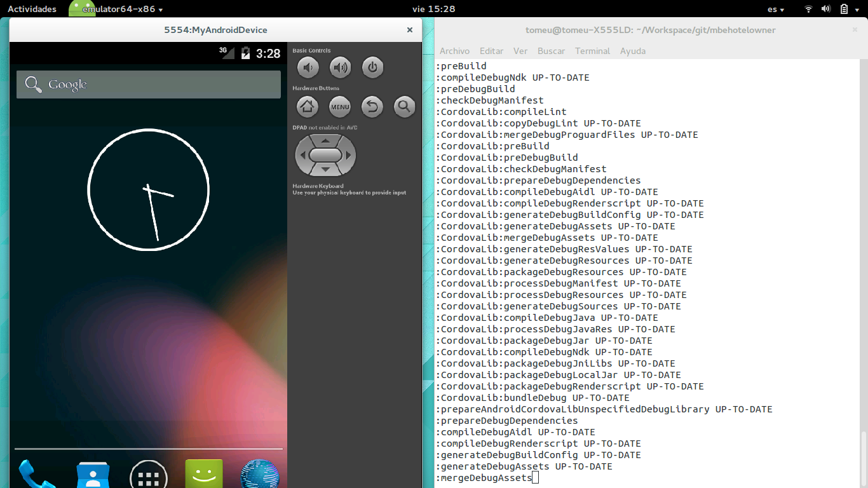The height and width of the screenshot is (488, 868).
Task: Open the Ayuda menu
Action: 632,51
